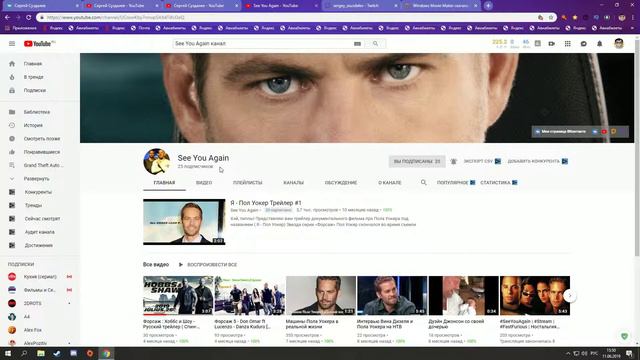
Task: Open Достижения in the sidebar
Action: coord(40,245)
